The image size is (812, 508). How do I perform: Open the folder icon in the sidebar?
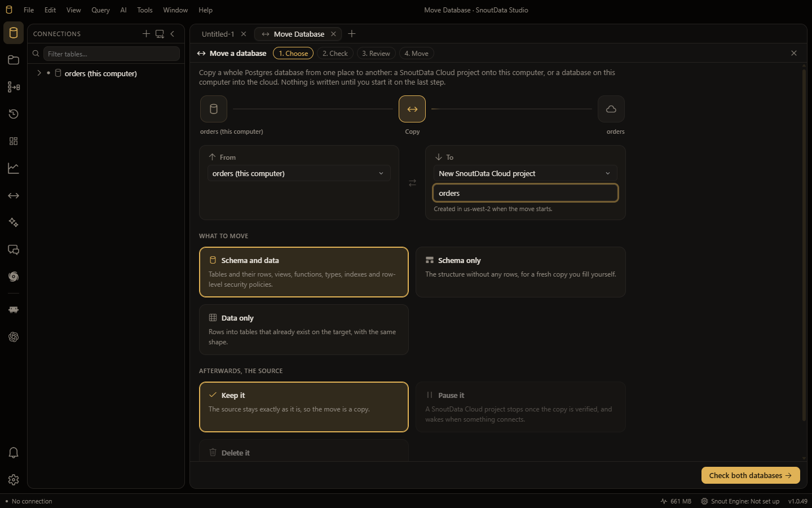coord(14,60)
